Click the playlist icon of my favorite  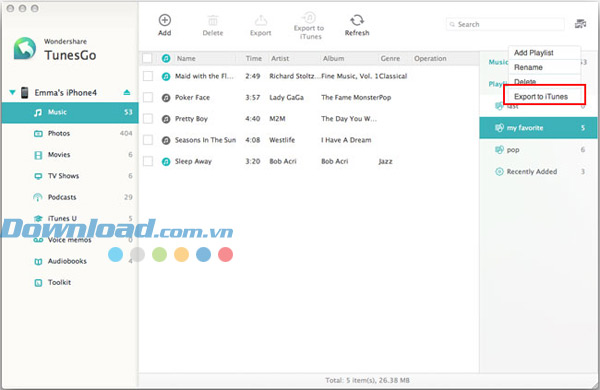(499, 128)
